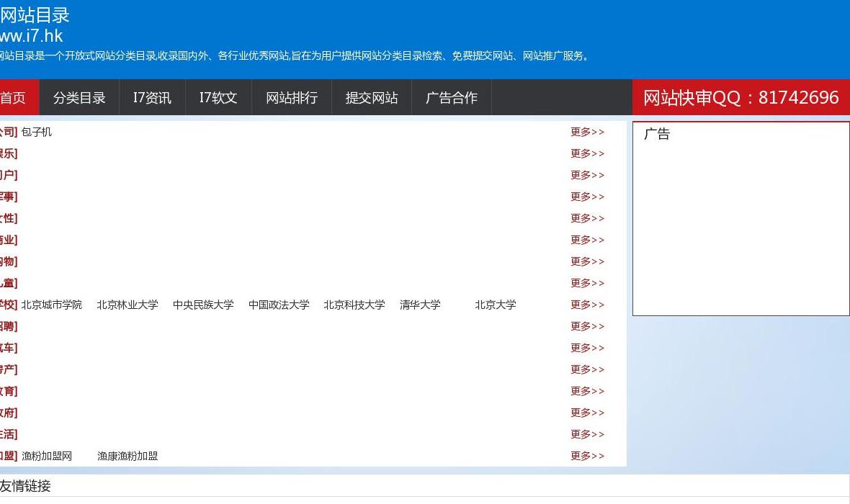
Task: Open the 渔康渔粉加盟 link
Action: point(127,456)
